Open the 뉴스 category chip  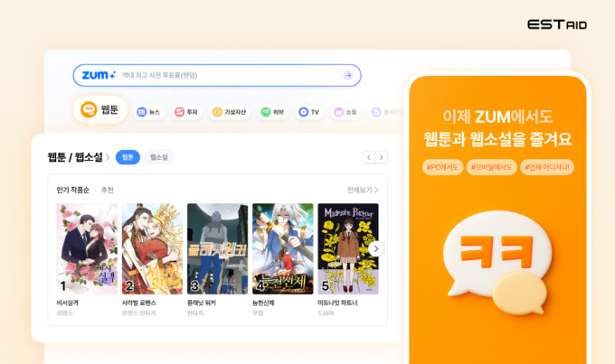pos(148,112)
